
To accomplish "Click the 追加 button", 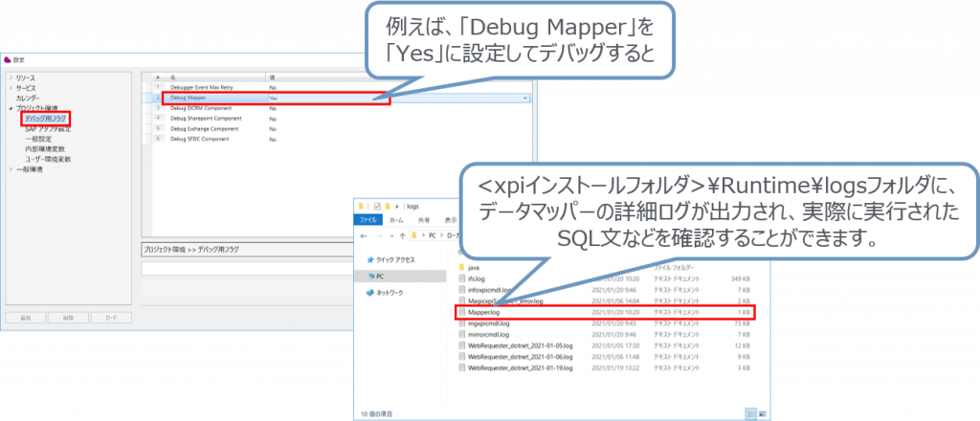I will 24,316.
